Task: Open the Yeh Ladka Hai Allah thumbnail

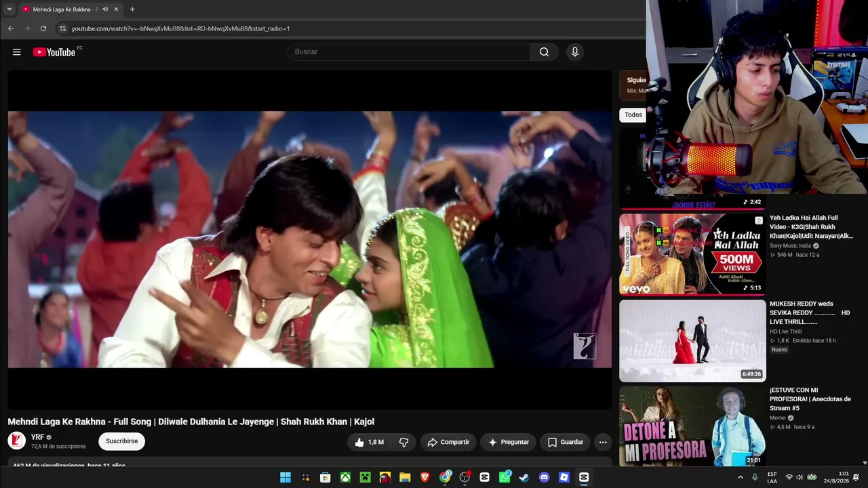Action: pyautogui.click(x=692, y=254)
